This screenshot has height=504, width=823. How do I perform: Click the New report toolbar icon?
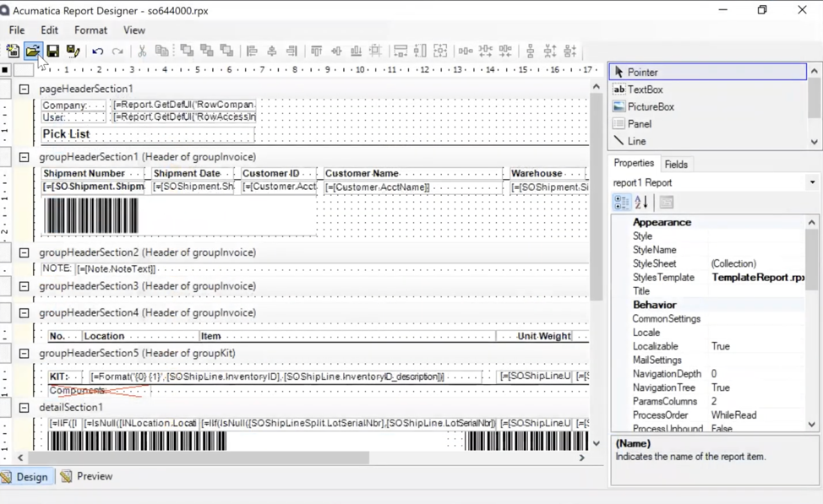coord(13,51)
